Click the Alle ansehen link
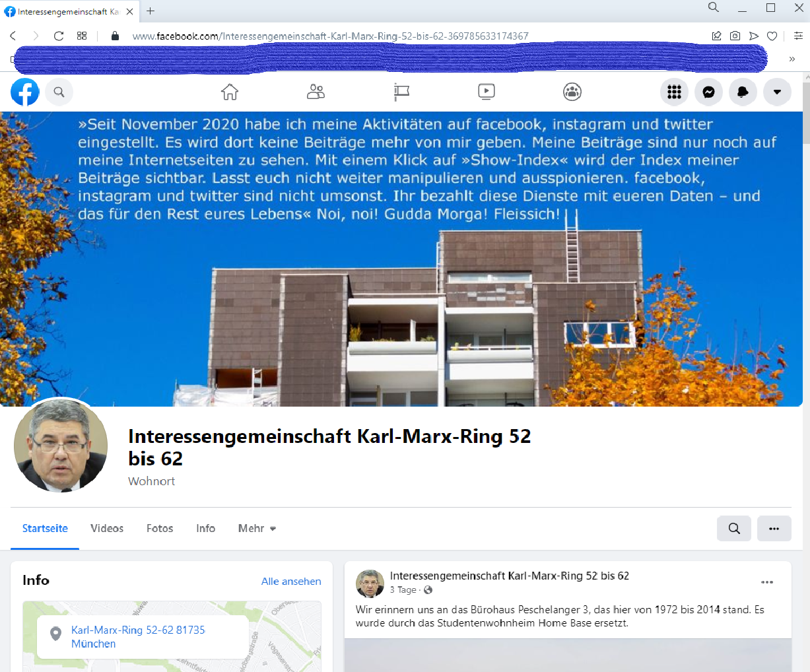Screen dimensions: 810x672 [291, 581]
